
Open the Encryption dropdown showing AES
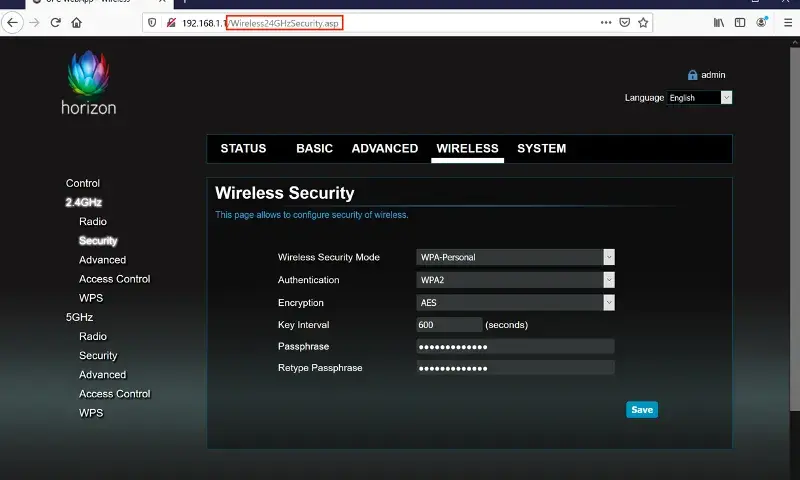pyautogui.click(x=515, y=302)
